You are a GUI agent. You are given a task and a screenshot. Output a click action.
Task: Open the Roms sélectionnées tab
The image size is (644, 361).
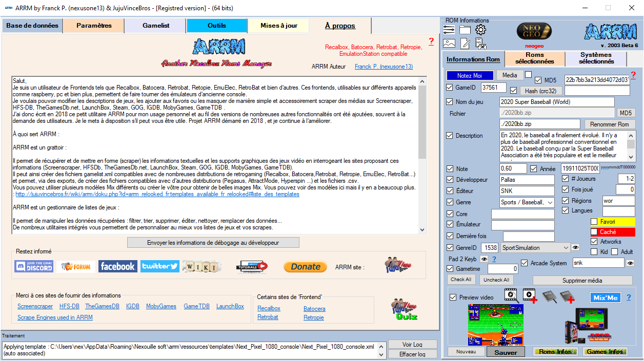tap(535, 58)
